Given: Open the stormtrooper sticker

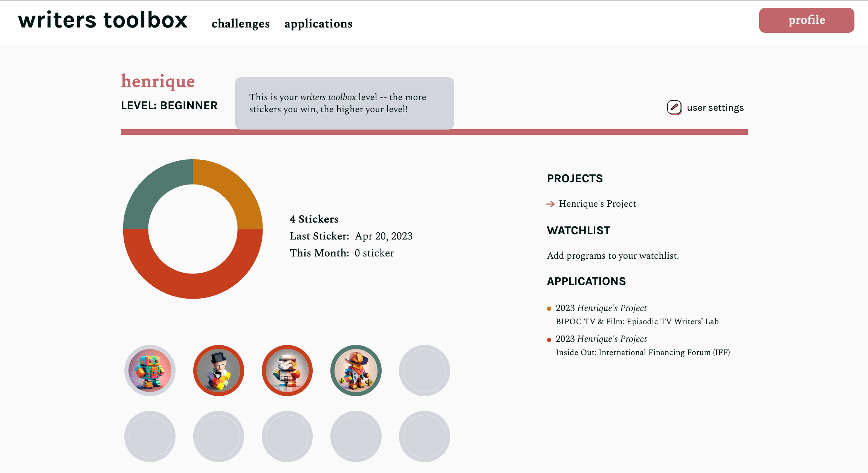Looking at the screenshot, I should (287, 371).
